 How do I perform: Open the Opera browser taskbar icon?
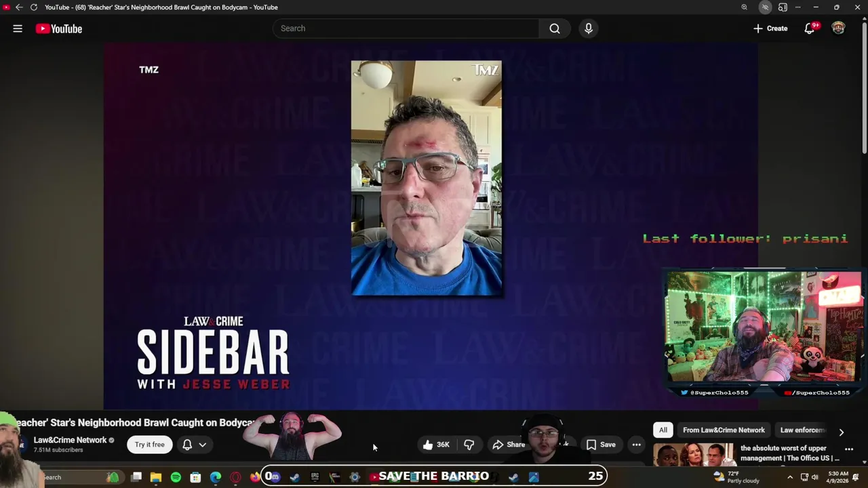pos(235,477)
